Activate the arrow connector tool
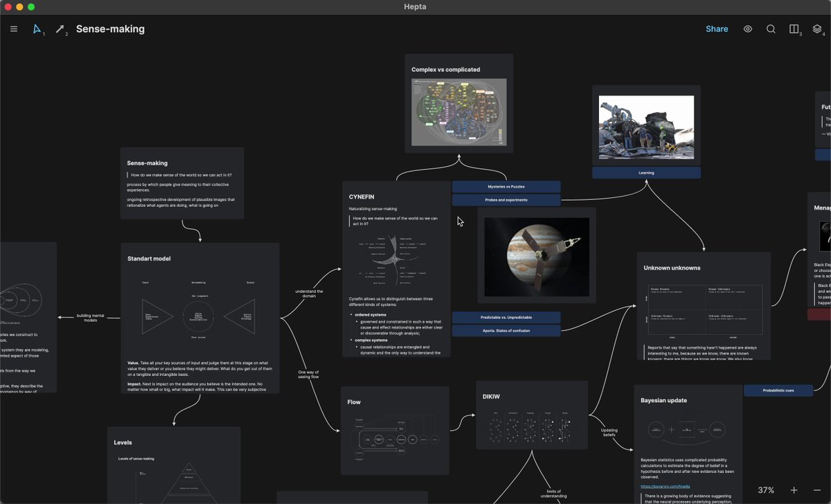Image resolution: width=831 pixels, height=504 pixels. [x=60, y=29]
